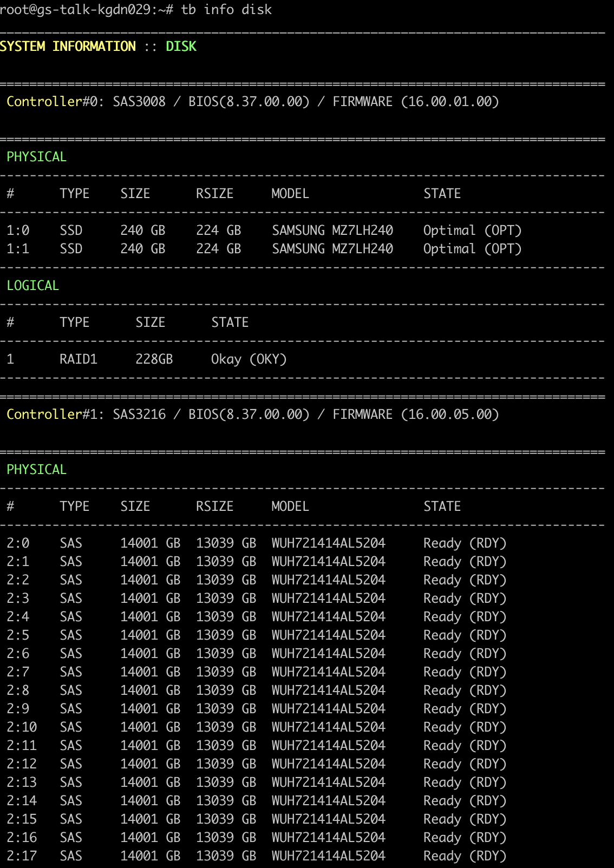Click "Ready (RDY)" state in row 2:8

(x=465, y=691)
